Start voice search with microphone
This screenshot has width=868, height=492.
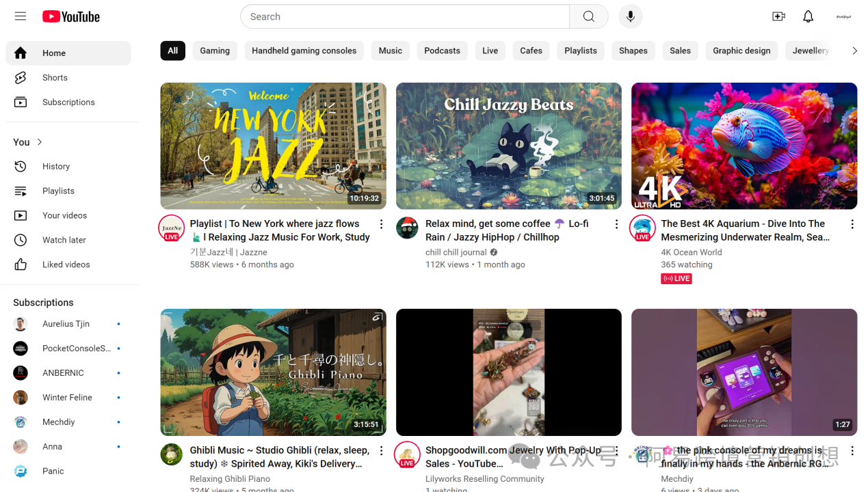[630, 16]
